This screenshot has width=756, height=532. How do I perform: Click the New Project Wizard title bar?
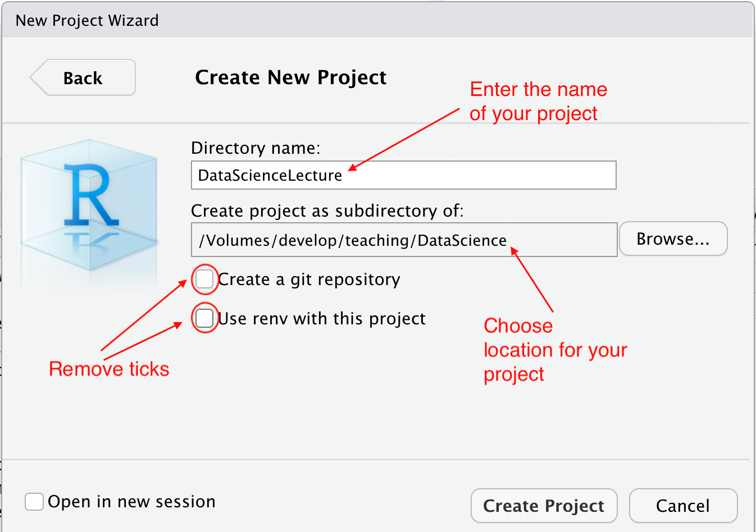click(x=87, y=21)
